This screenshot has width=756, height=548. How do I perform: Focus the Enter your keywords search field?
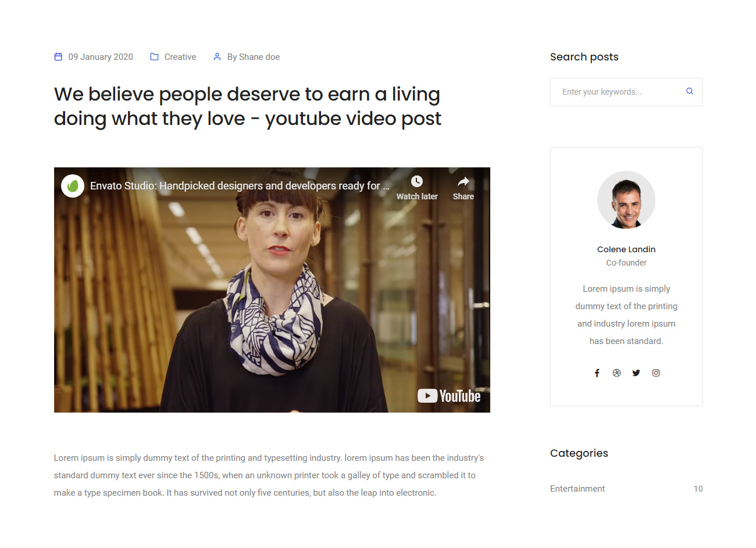(x=616, y=92)
